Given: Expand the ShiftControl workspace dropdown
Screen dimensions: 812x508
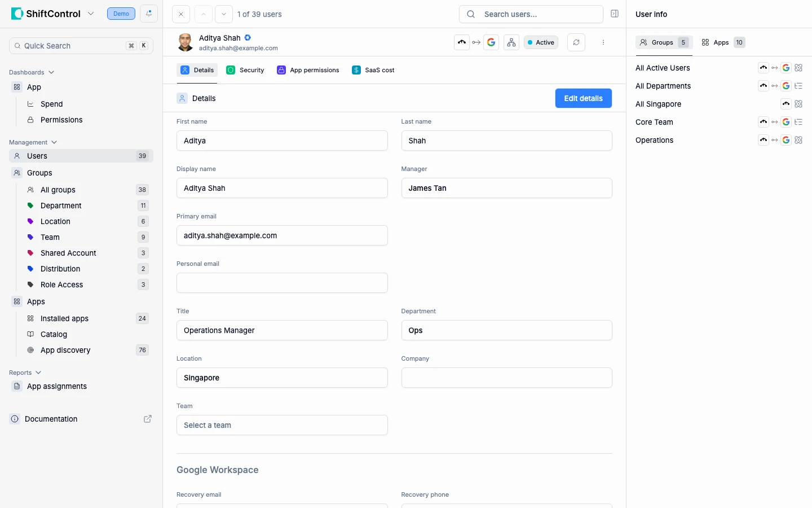Looking at the screenshot, I should (91, 14).
